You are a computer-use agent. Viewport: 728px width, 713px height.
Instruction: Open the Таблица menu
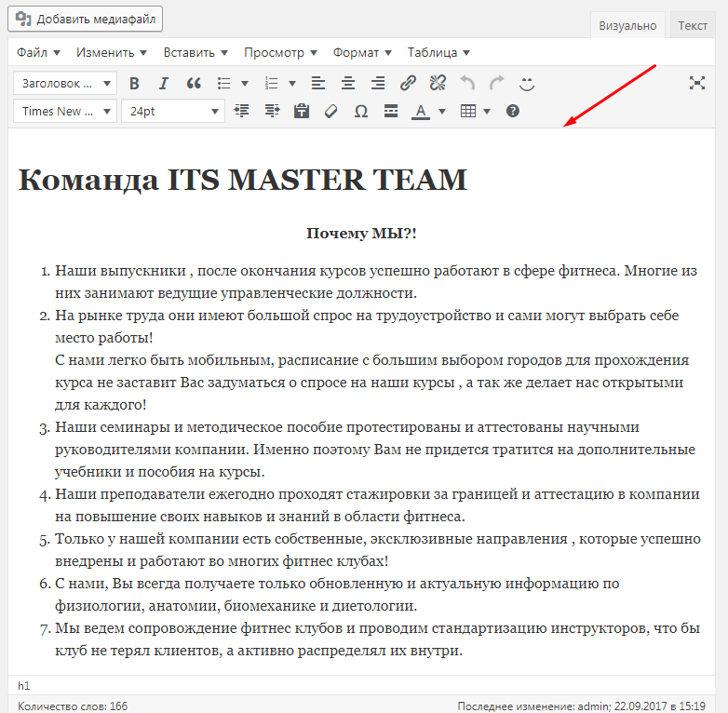[438, 52]
